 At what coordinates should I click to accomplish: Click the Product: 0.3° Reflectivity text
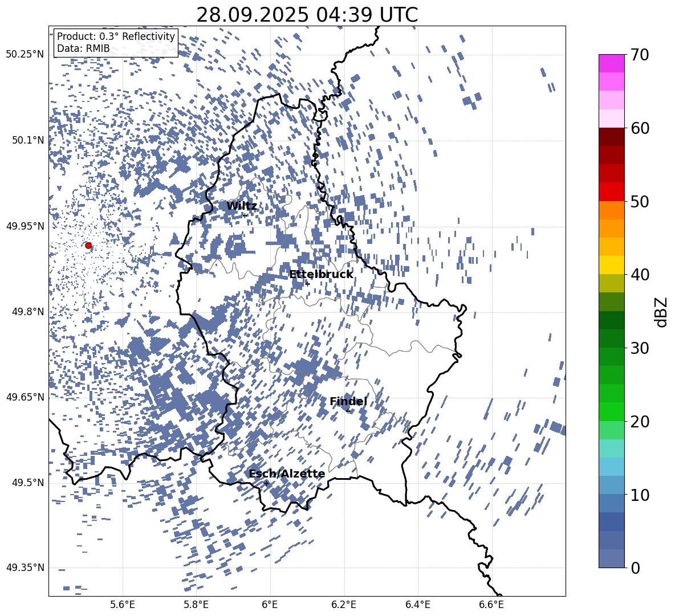click(x=116, y=36)
